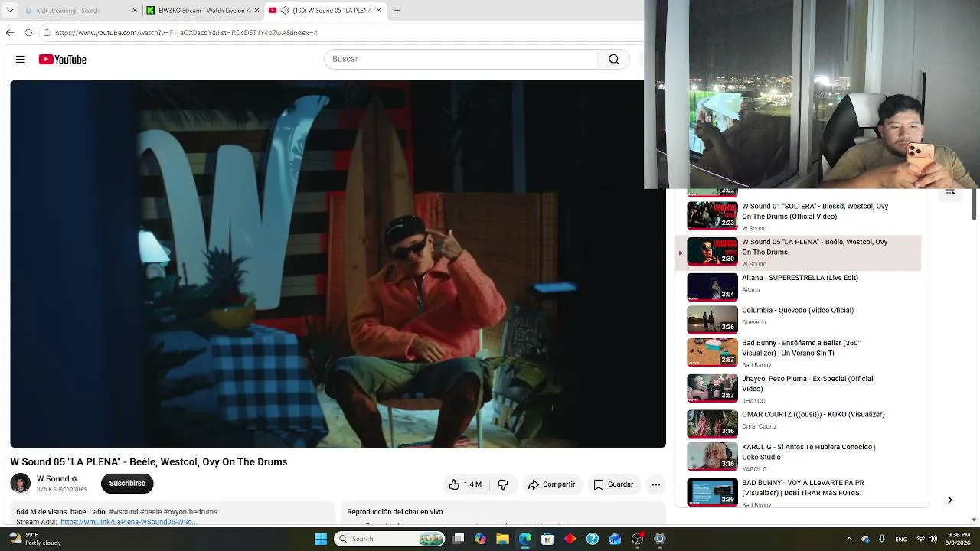This screenshot has width=980, height=551.
Task: Go to the YouTube home logo
Action: tap(63, 59)
